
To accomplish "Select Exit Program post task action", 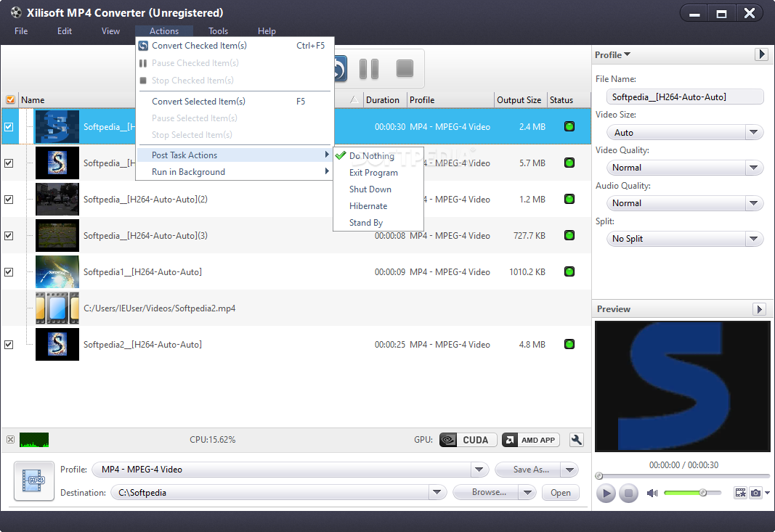I will pyautogui.click(x=378, y=173).
